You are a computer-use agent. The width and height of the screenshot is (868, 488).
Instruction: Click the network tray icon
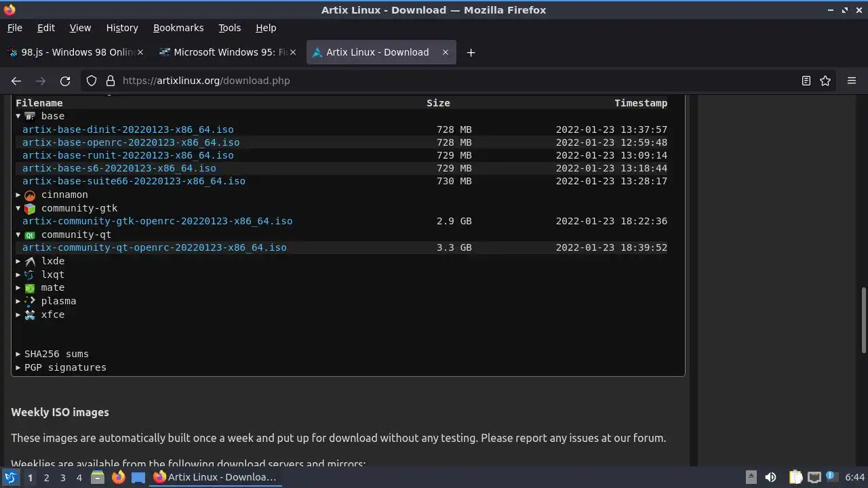[x=814, y=477]
